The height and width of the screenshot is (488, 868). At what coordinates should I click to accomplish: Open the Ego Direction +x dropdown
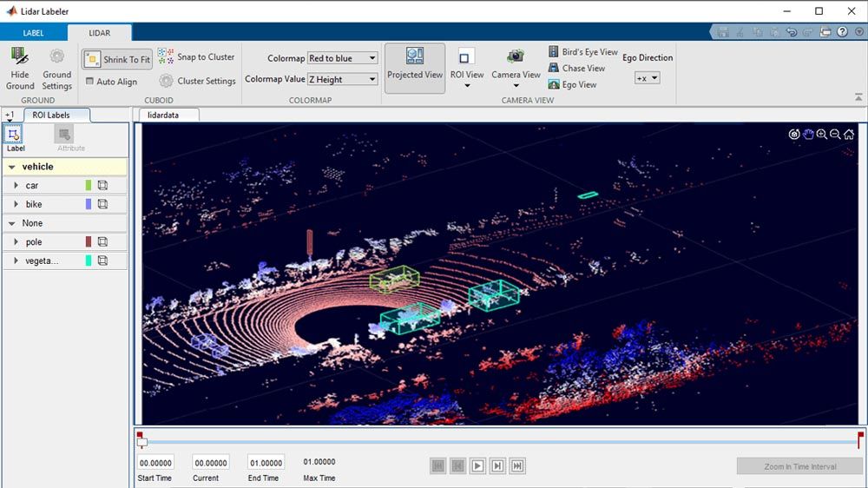[x=648, y=77]
